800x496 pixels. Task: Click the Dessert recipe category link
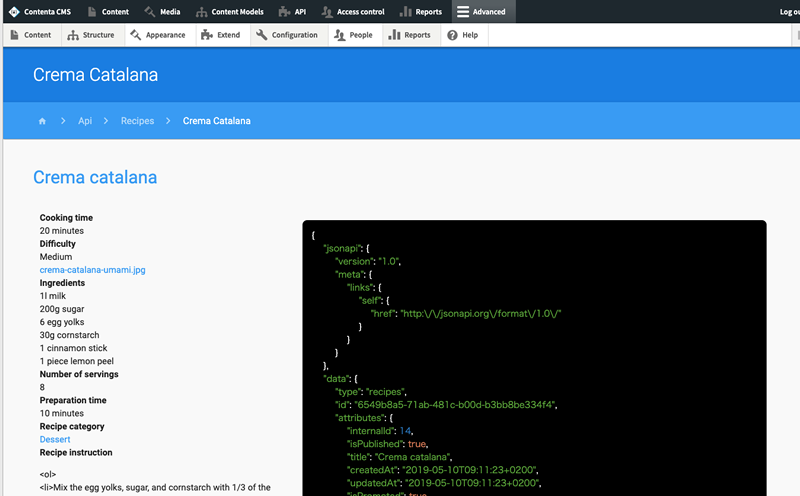[55, 439]
